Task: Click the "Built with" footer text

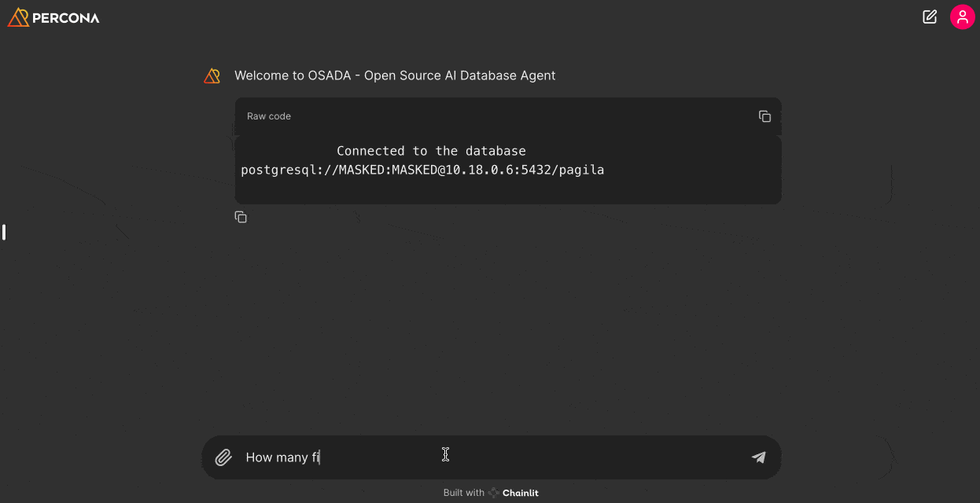Action: (463, 493)
